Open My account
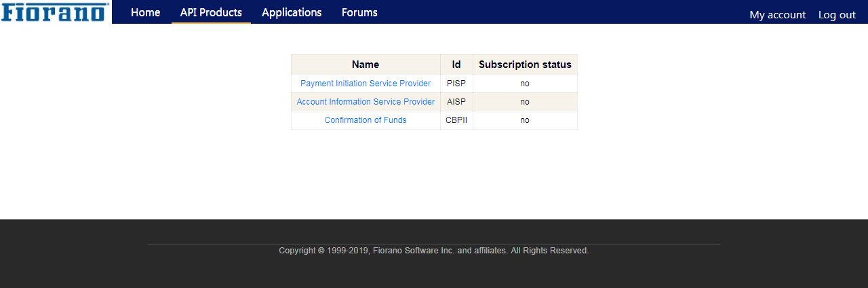This screenshot has width=868, height=288. (x=778, y=14)
